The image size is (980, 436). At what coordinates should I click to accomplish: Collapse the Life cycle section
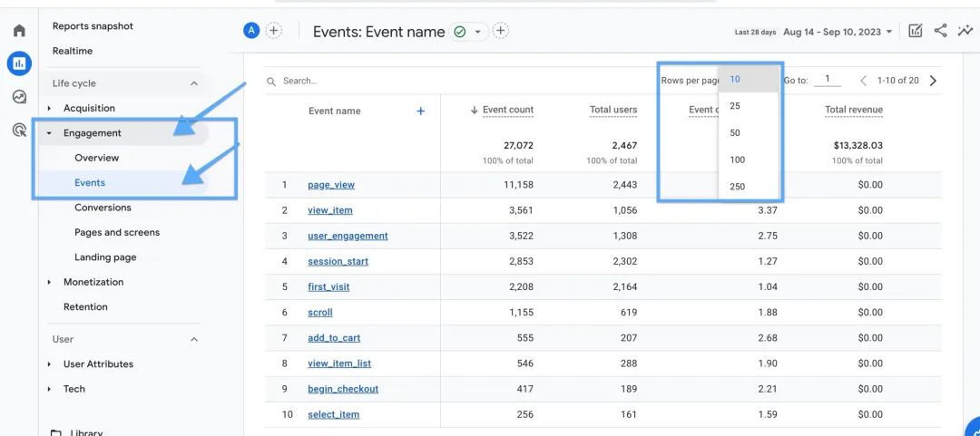(194, 83)
